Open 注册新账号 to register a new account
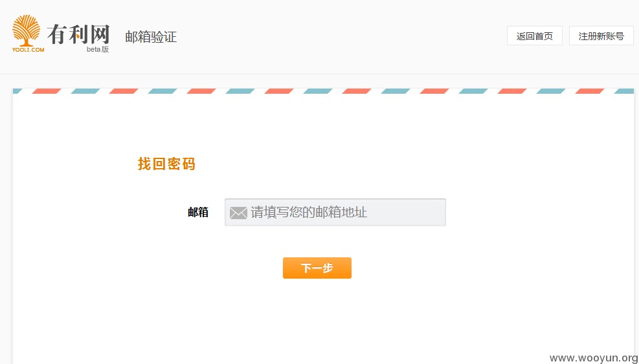Screen dimensions: 639x364 (x=601, y=36)
